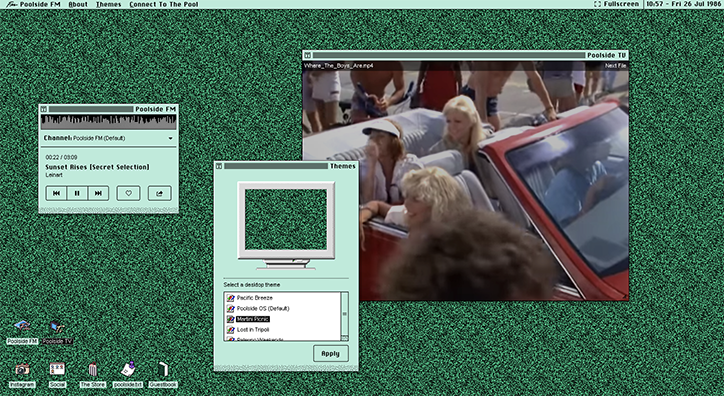Click the Where_The_Boys_Are.mp4 file name
Image resolution: width=724 pixels, height=396 pixels.
[338, 66]
